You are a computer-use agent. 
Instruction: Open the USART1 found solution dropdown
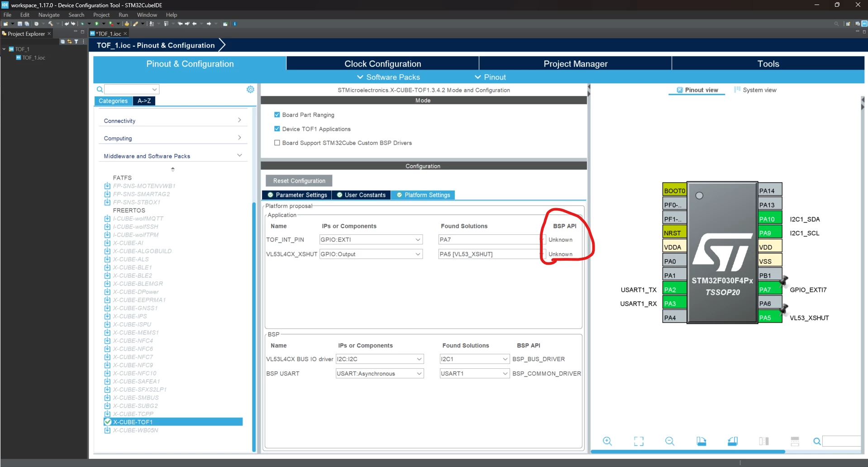(474, 374)
